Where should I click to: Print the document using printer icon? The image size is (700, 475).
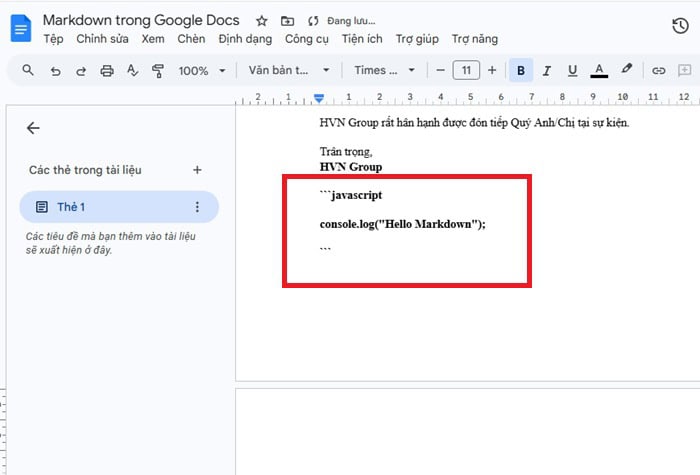point(107,71)
